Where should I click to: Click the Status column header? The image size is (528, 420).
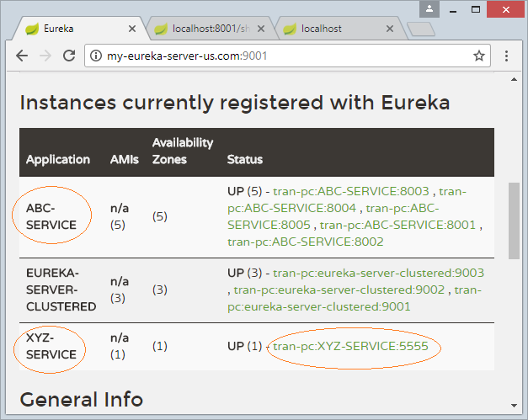tap(245, 160)
